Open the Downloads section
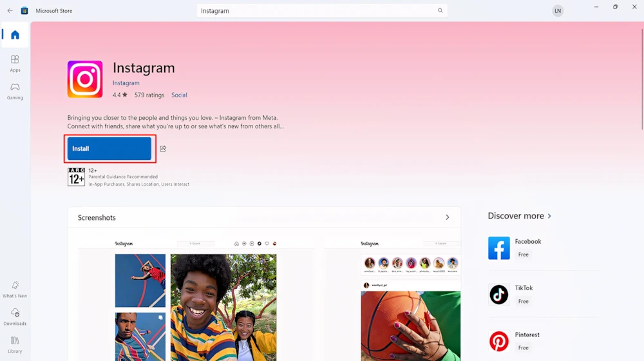644x361 pixels. 15,317
